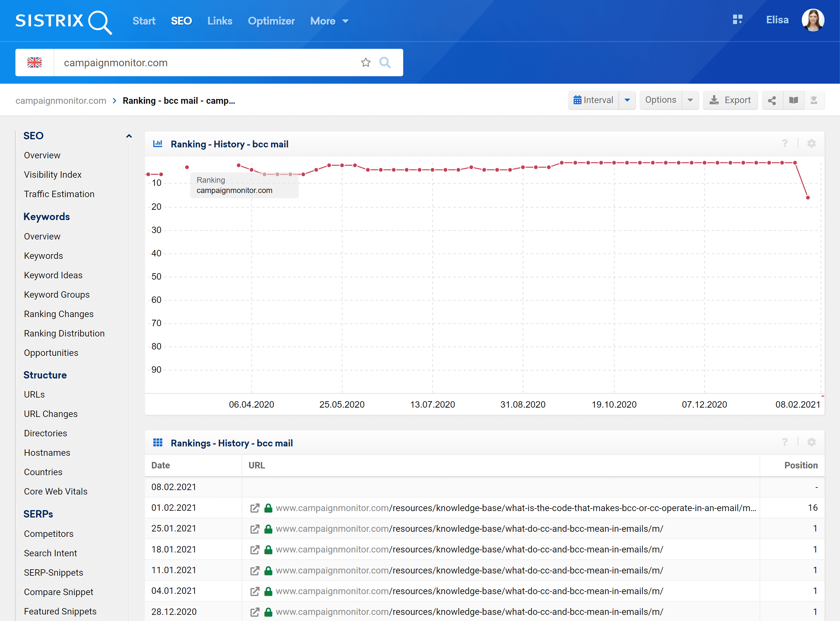Click the Options button
The height and width of the screenshot is (621, 840).
pyautogui.click(x=660, y=100)
